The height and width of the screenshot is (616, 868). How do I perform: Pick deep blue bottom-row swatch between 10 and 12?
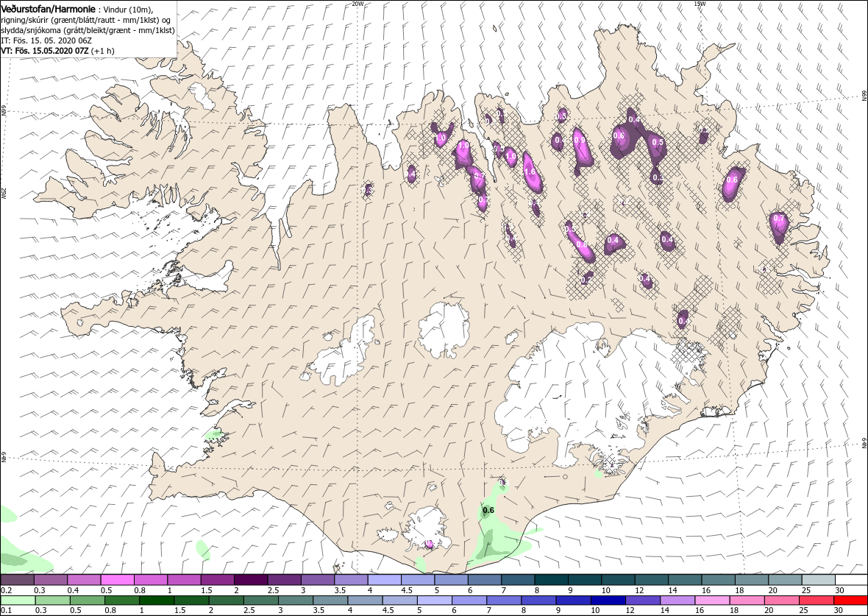click(x=608, y=601)
